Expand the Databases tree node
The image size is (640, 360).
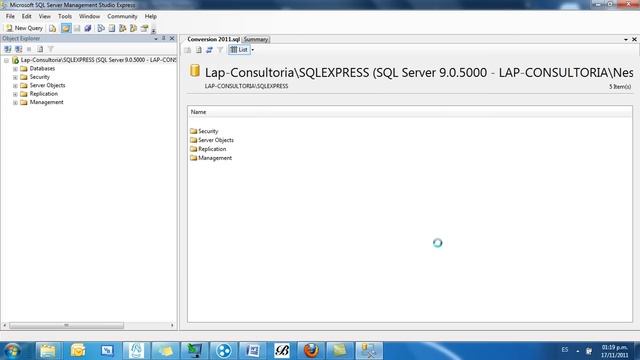[15, 69]
